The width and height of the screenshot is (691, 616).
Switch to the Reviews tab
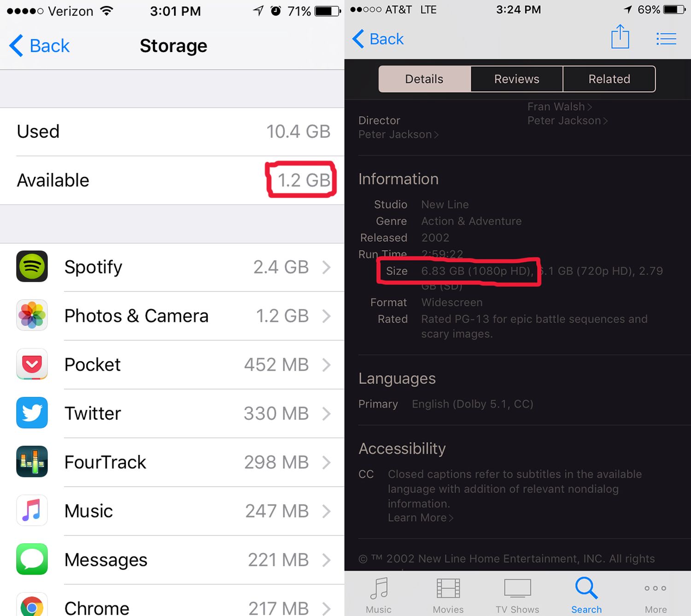(x=516, y=79)
